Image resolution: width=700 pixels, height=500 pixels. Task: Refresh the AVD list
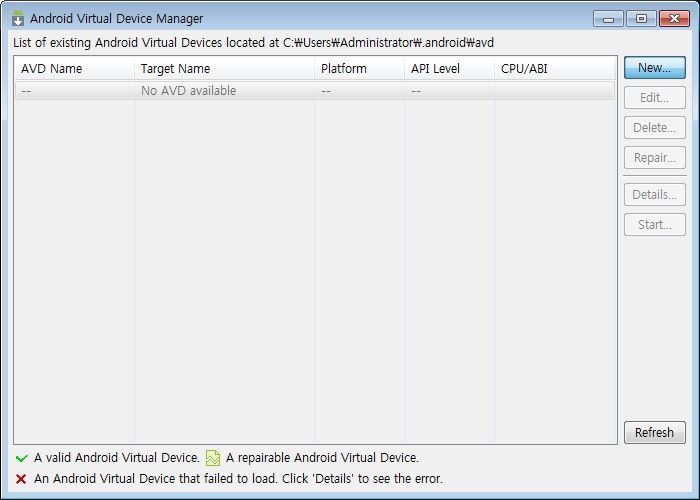654,432
